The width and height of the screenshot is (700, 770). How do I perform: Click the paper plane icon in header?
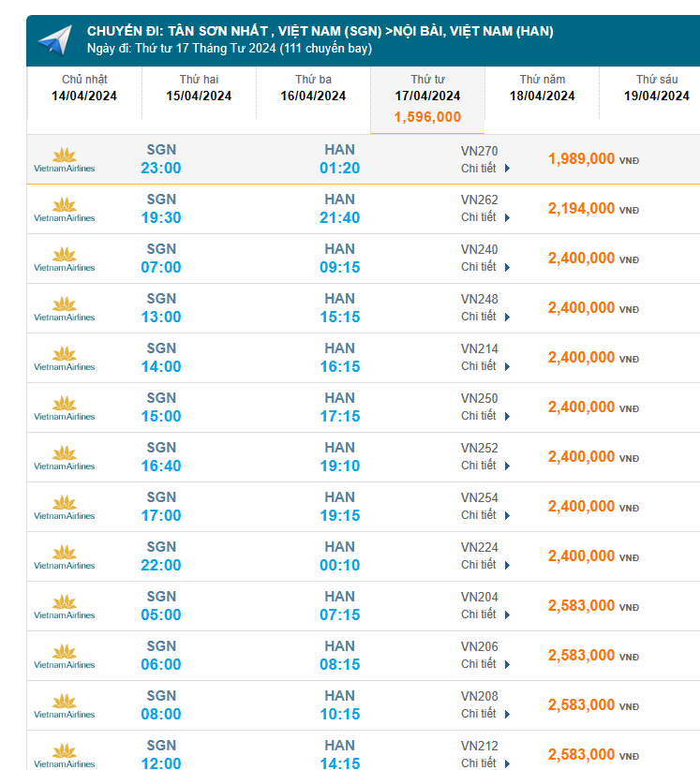coord(54,40)
